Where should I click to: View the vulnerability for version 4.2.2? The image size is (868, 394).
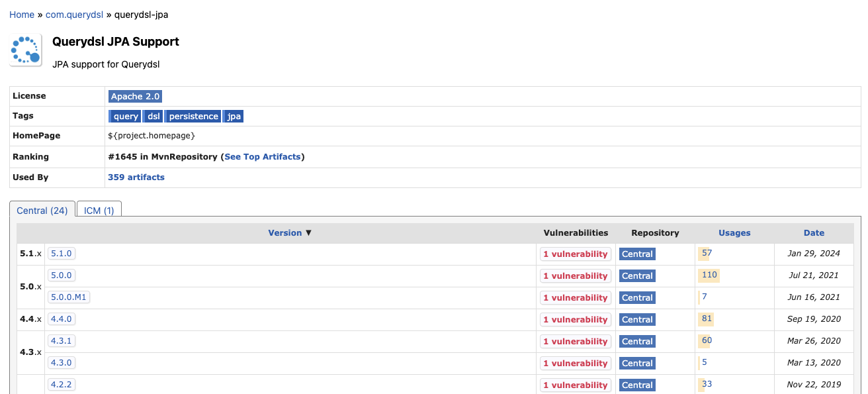click(576, 385)
